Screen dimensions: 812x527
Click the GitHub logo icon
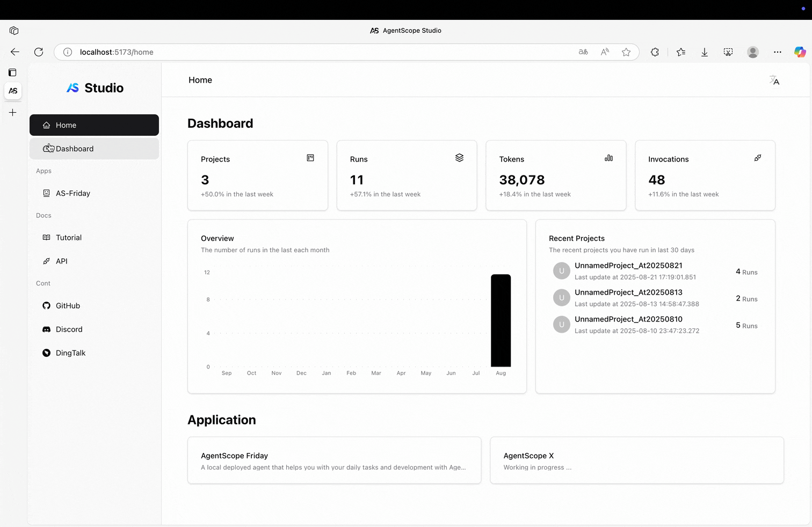coord(46,305)
